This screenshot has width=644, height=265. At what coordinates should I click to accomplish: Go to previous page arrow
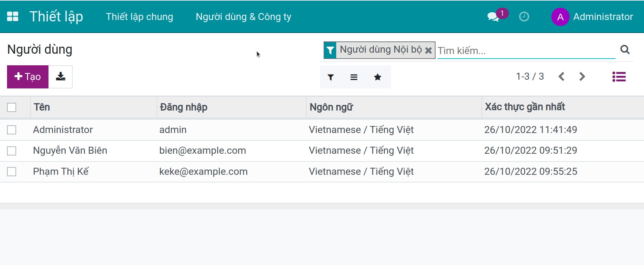click(x=562, y=77)
